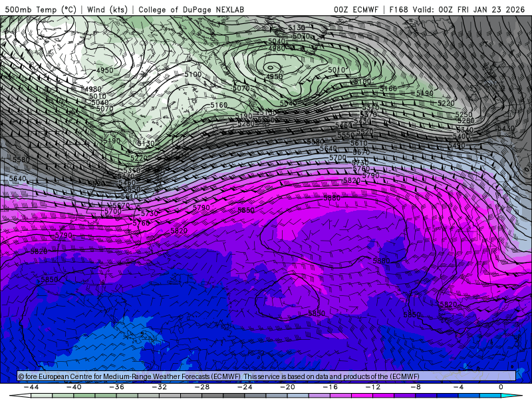Select the "FRI JAN 23 2026" valid date

(491, 9)
